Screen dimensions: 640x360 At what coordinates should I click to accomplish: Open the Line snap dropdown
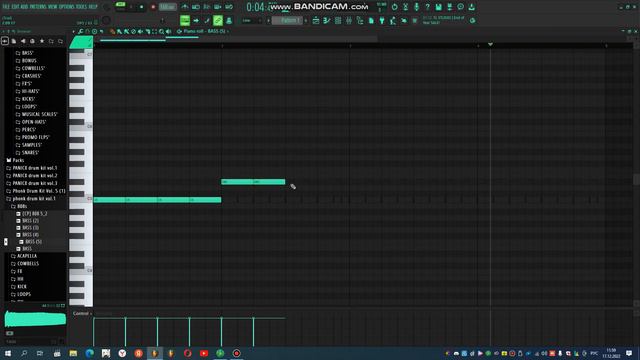[251, 20]
